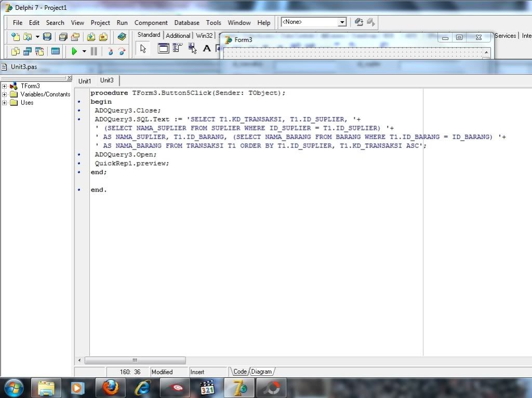The image size is (532, 398).
Task: Select the Label component 'A' icon
Action: point(206,49)
